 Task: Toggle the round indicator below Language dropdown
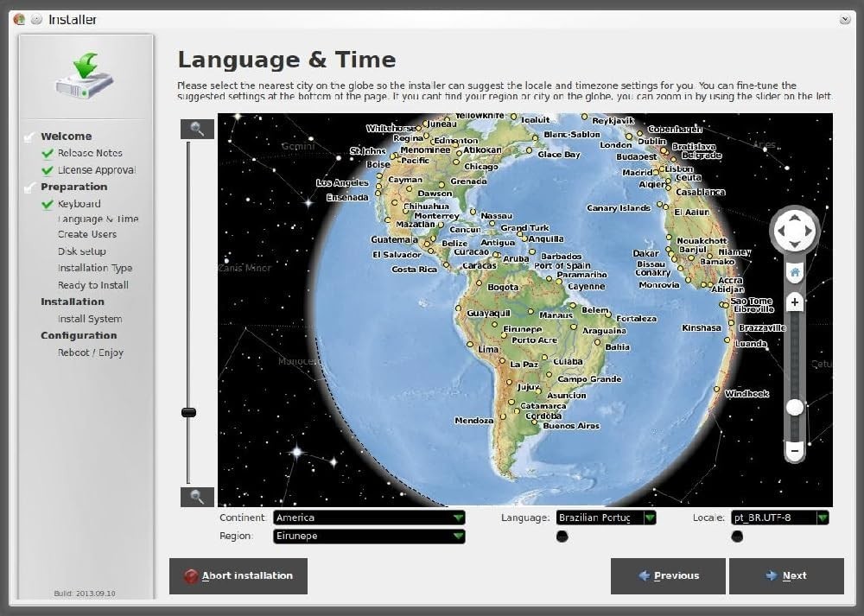point(562,537)
